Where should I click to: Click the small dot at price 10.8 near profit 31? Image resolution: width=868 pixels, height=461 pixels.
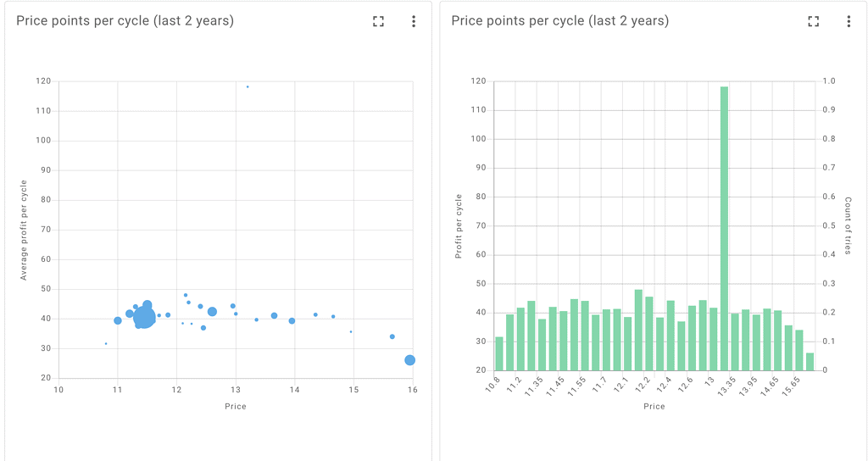[x=106, y=344]
